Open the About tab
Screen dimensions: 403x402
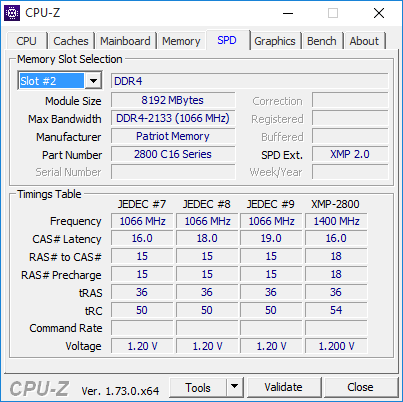point(364,41)
